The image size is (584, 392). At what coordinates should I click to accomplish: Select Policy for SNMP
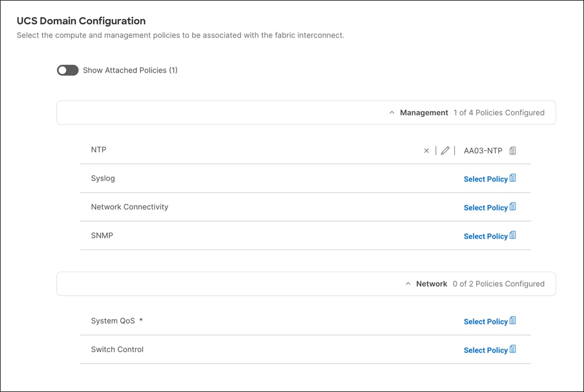coord(485,236)
